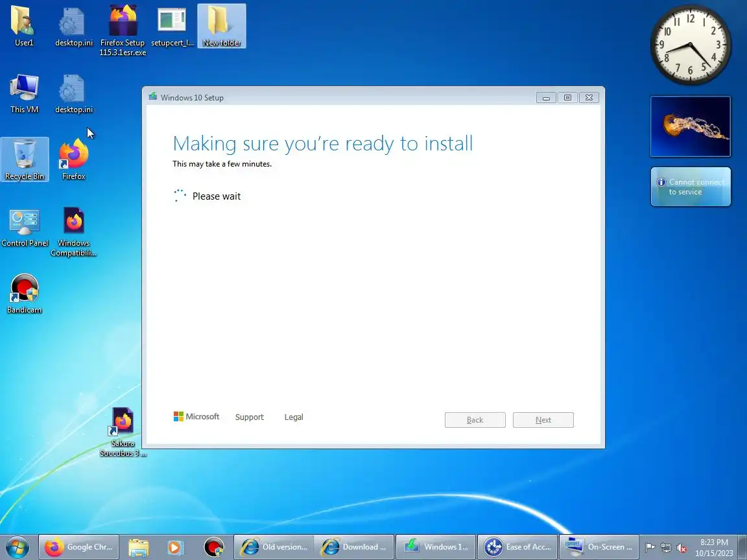
Task: Select desktop.ini icon next to User1
Action: 73,26
